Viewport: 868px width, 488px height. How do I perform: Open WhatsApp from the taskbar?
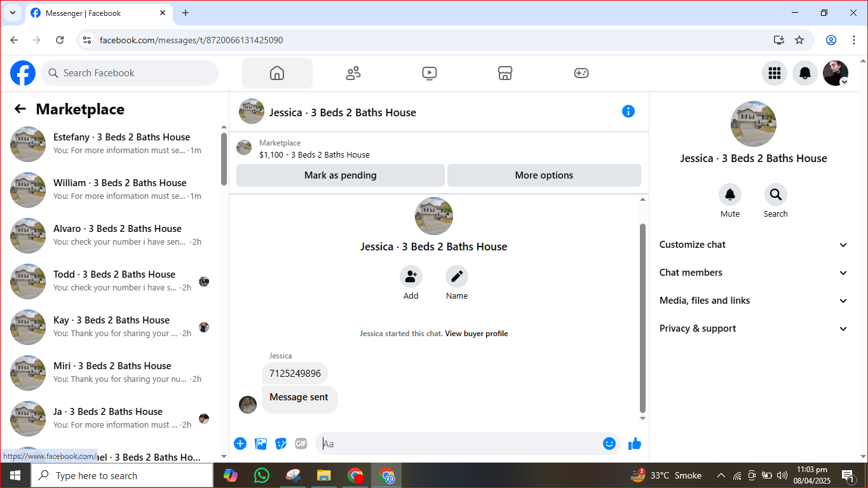tap(261, 475)
